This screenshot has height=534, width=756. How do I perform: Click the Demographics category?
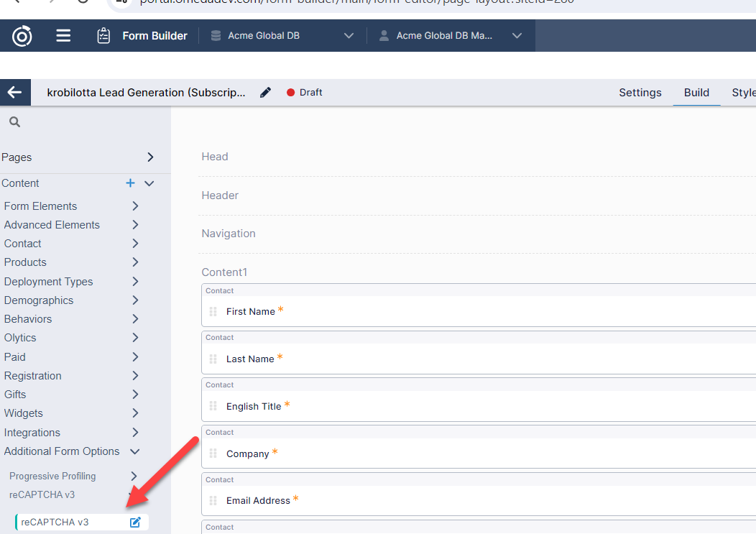coord(39,300)
